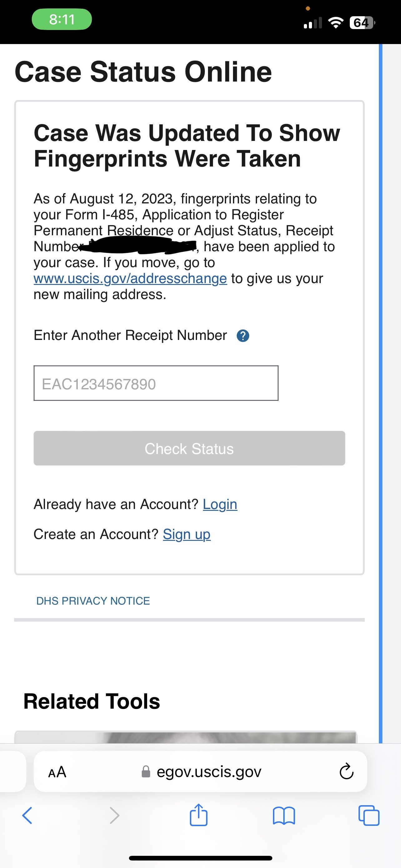The height and width of the screenshot is (868, 401).
Task: Tap the home indicator bar
Action: click(200, 858)
